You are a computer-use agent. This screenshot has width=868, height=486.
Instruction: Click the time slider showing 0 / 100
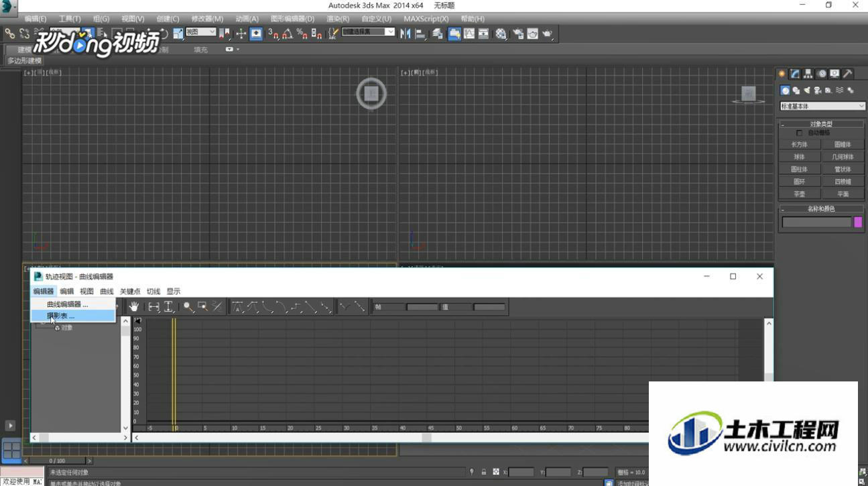click(x=58, y=461)
